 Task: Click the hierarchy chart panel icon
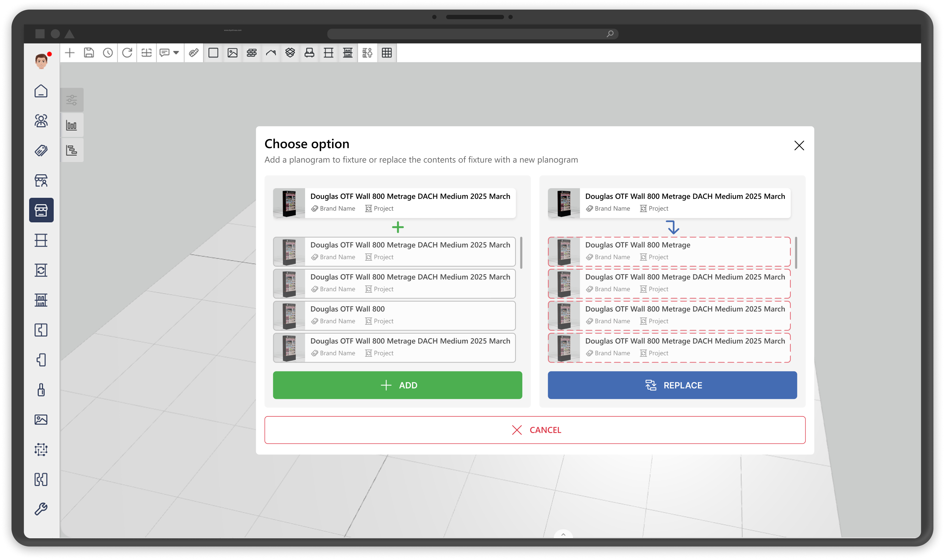[72, 151]
